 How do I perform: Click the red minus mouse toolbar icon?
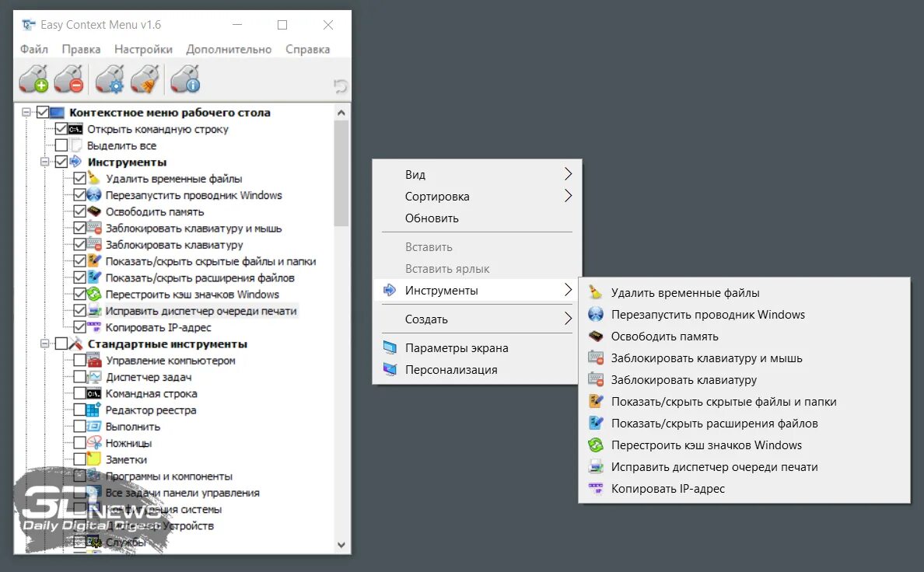pos(69,79)
